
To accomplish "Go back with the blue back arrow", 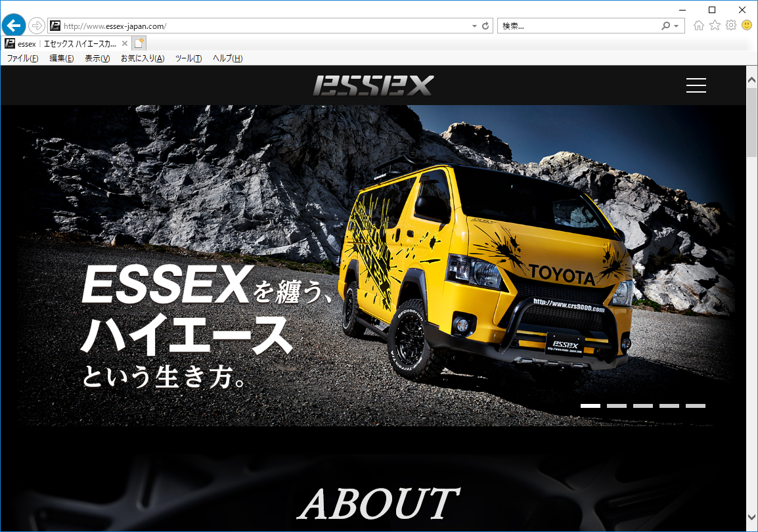I will click(14, 25).
